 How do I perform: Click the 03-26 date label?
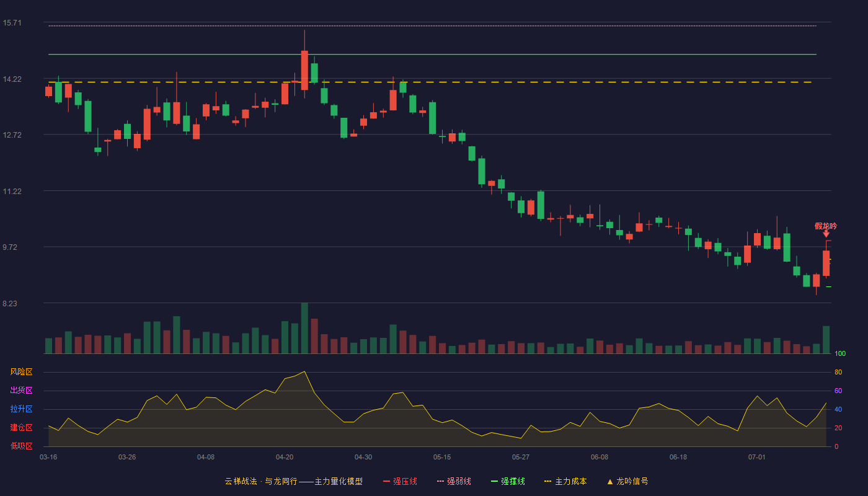point(127,457)
